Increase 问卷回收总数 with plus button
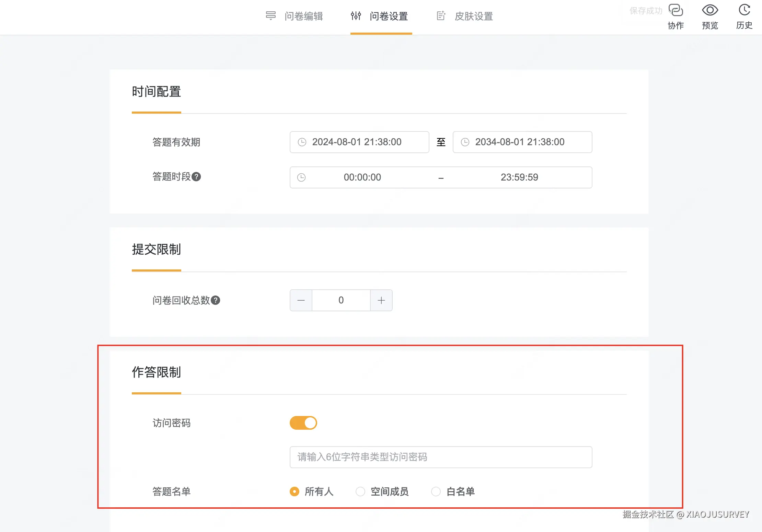 pos(381,300)
